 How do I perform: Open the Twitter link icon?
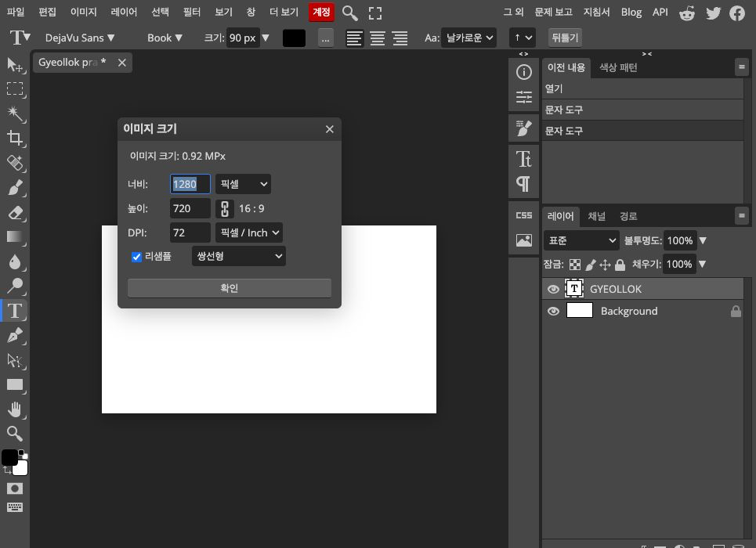[713, 13]
